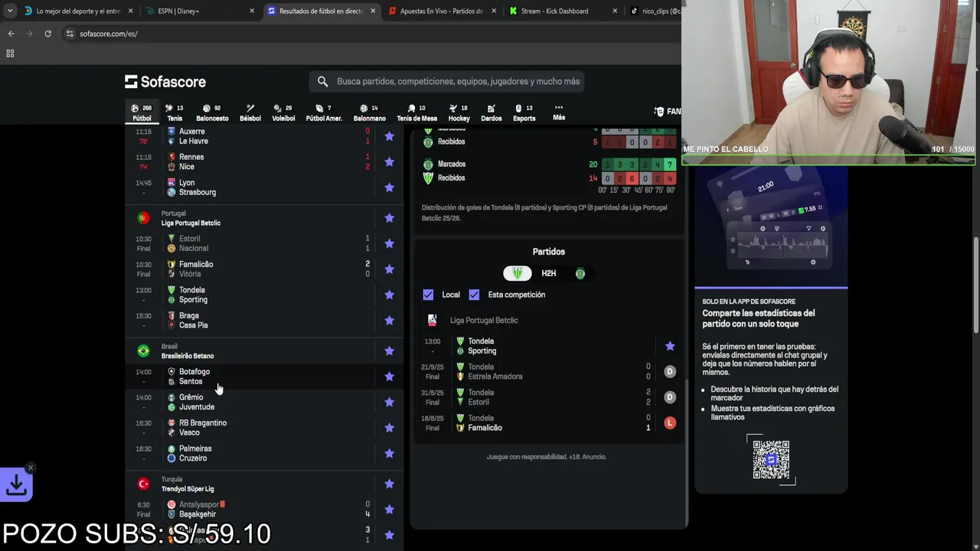
Task: Open the FAN menu item in header
Action: click(x=668, y=112)
